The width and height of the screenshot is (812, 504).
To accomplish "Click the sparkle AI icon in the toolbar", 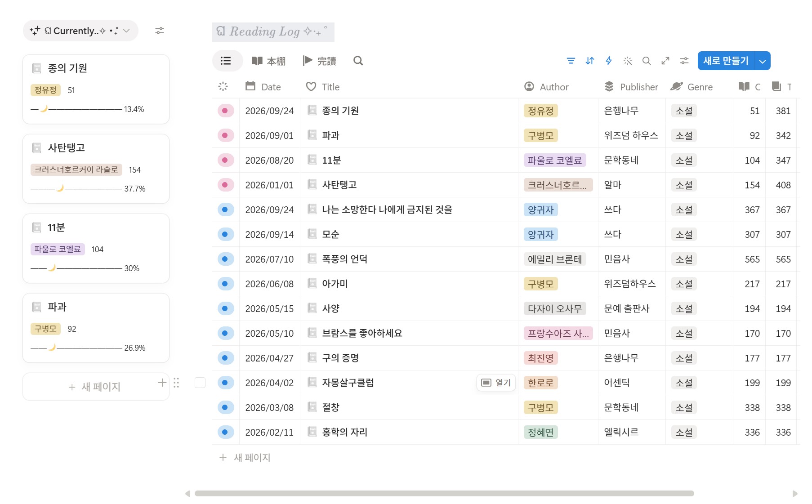I will point(628,61).
